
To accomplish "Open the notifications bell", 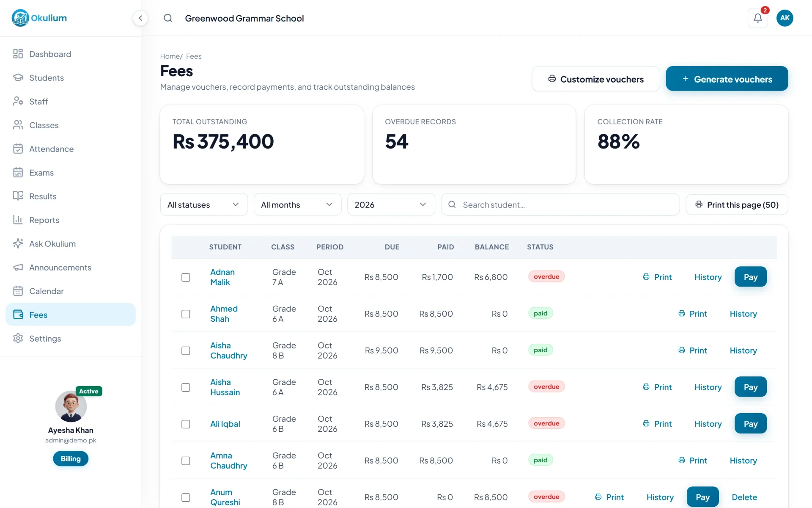I will pos(757,18).
